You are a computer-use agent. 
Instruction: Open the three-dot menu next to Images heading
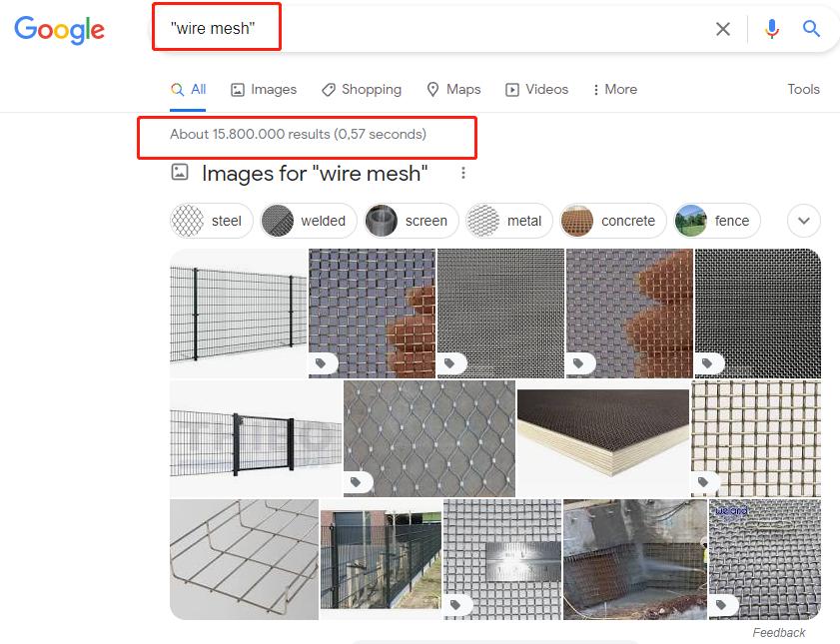click(462, 174)
